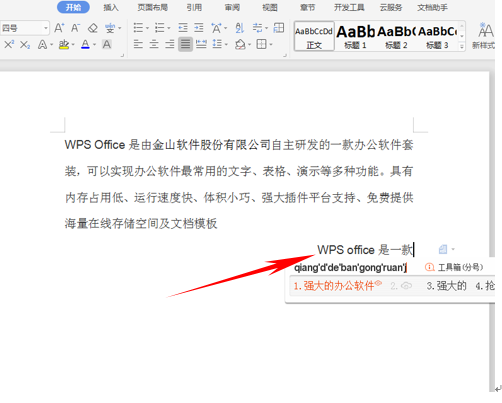
Task: Open the paragraph dialog launcher corner
Action: pos(285,55)
